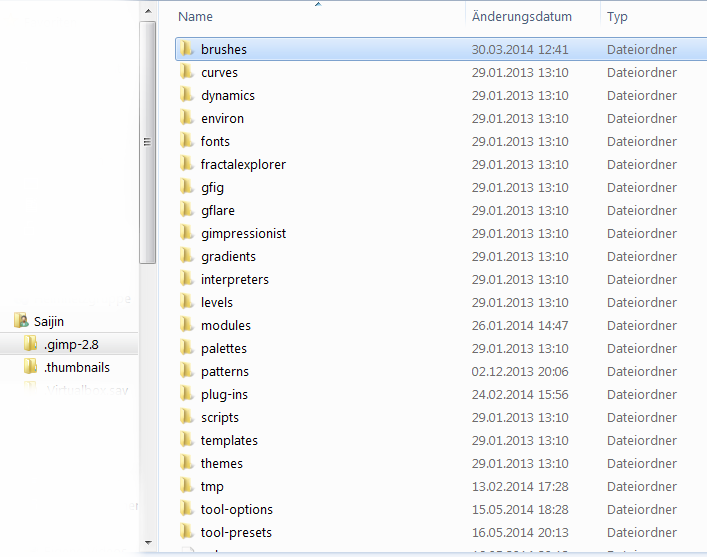
Task: Click the templates folder icon
Action: coord(186,440)
